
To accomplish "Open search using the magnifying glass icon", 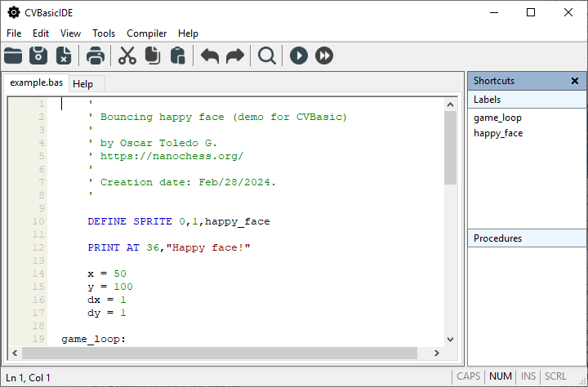I will [x=267, y=56].
